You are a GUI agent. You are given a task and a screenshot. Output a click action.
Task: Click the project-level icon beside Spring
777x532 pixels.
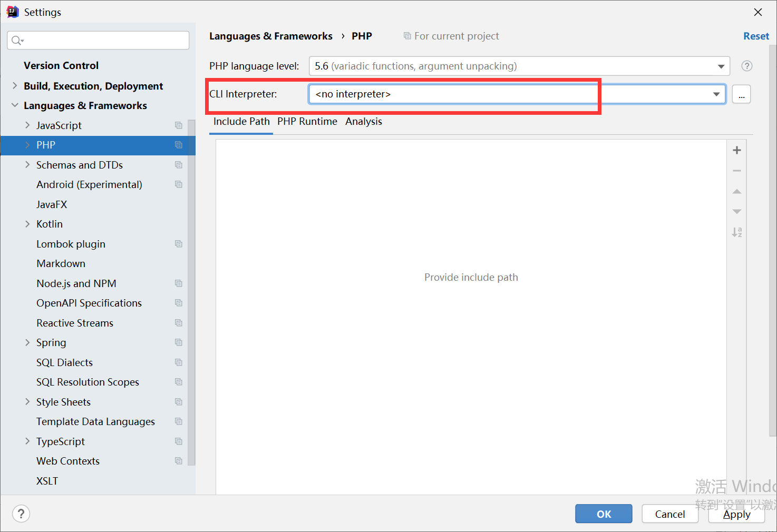coord(179,342)
